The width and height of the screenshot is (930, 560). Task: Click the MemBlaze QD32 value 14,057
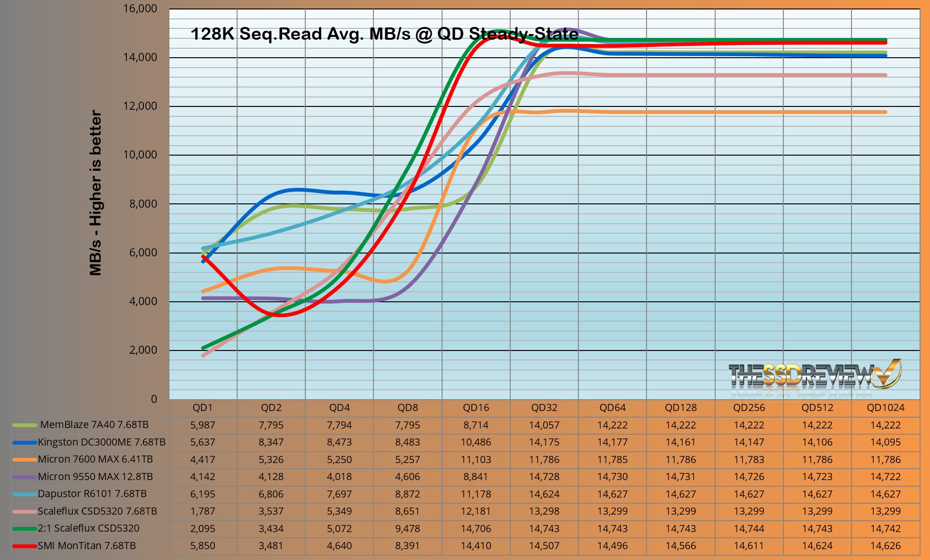coord(544,425)
